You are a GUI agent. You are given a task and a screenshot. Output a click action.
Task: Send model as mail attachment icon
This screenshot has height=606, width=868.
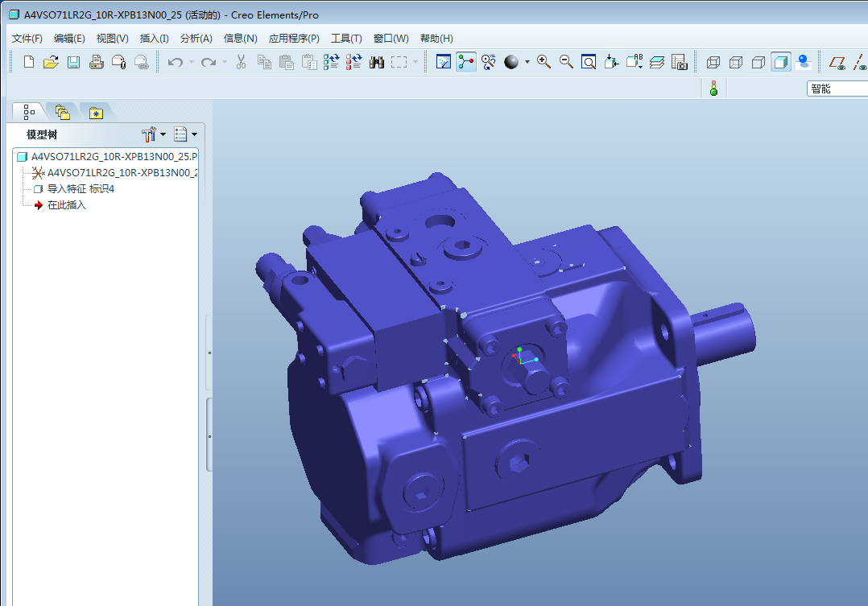(119, 62)
